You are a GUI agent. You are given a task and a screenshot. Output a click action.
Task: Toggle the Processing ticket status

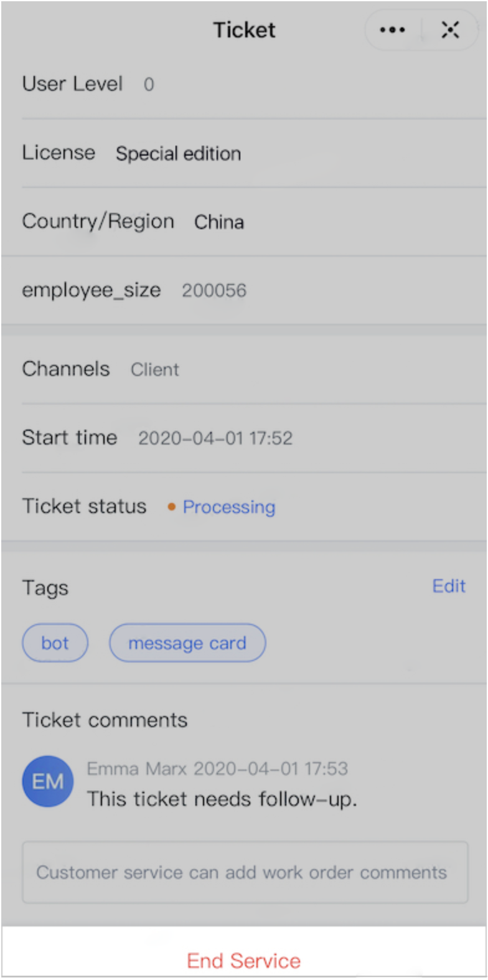(228, 507)
